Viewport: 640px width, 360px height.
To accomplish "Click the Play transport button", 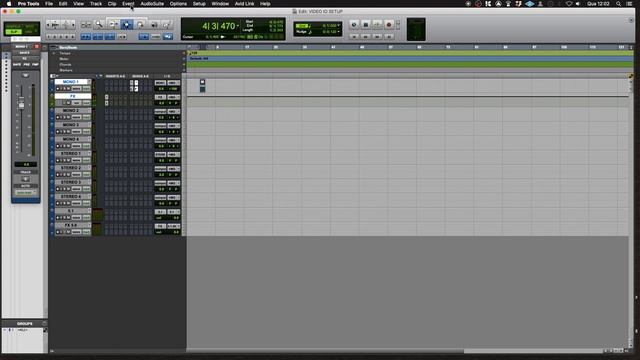I will (x=377, y=25).
